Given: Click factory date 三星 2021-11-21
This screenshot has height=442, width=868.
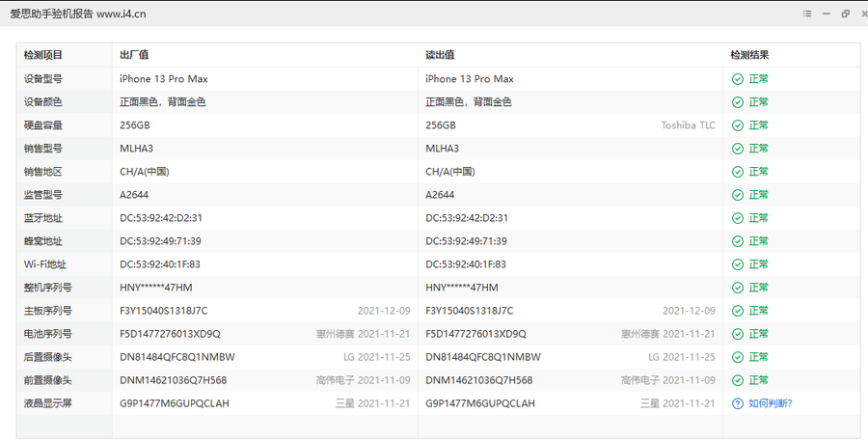Looking at the screenshot, I should tap(372, 403).
